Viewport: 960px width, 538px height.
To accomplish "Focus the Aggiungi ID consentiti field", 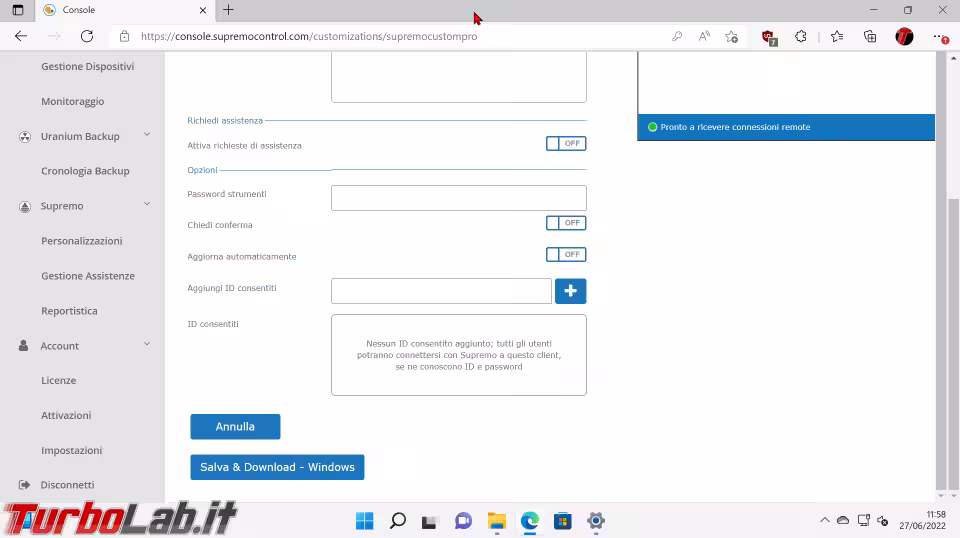I will tap(441, 291).
